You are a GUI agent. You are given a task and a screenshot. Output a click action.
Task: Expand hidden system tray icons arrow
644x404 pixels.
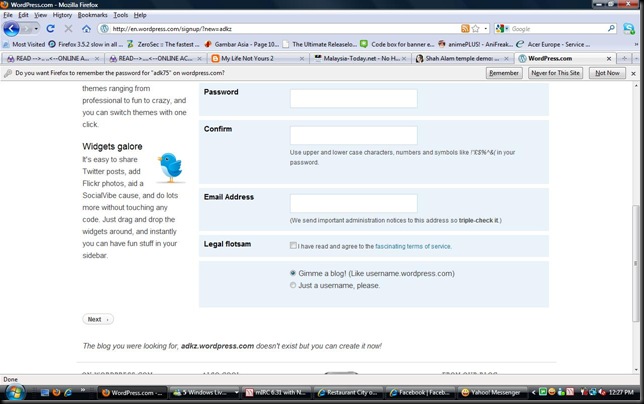(533, 393)
